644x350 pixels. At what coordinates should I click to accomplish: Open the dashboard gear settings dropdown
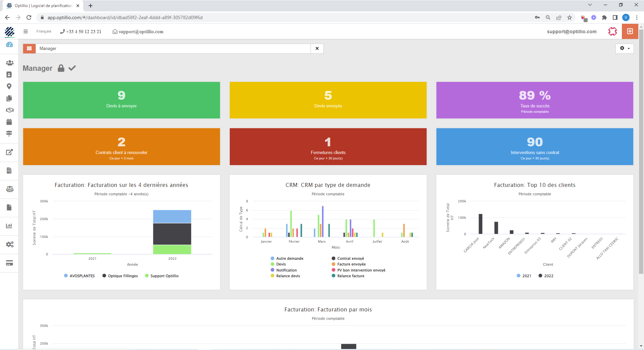625,49
